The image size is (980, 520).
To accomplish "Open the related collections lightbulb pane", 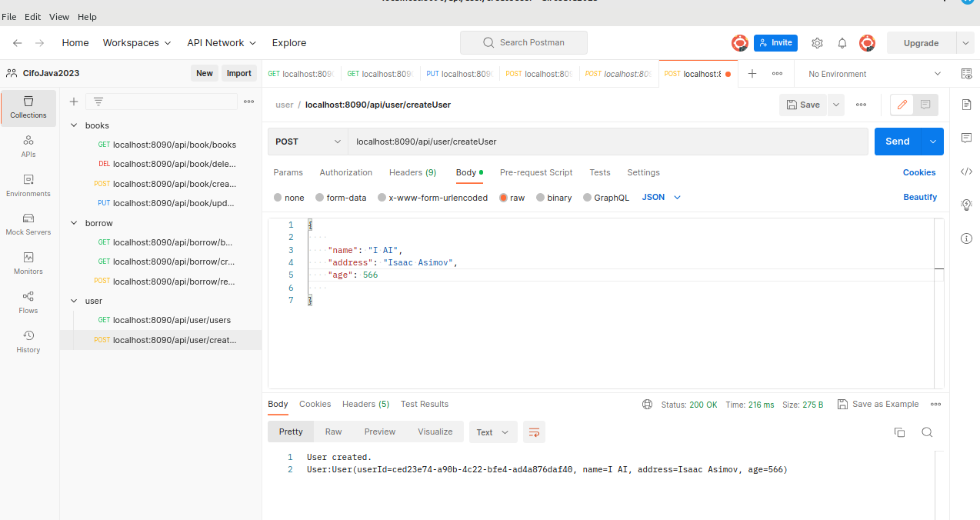I will click(967, 205).
